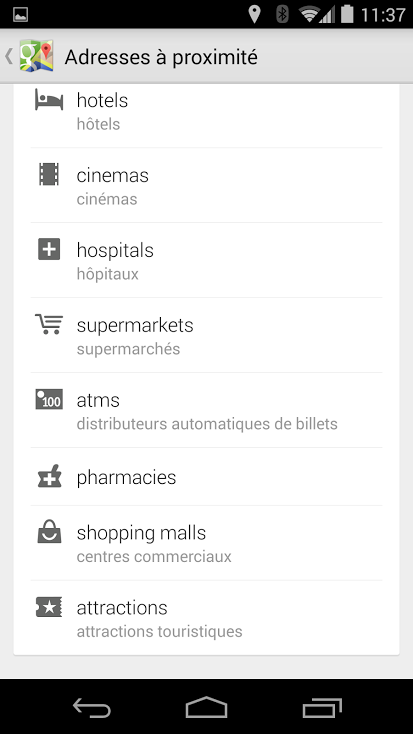413x734 pixels.
Task: Tap the Android home navigation button
Action: click(x=206, y=707)
